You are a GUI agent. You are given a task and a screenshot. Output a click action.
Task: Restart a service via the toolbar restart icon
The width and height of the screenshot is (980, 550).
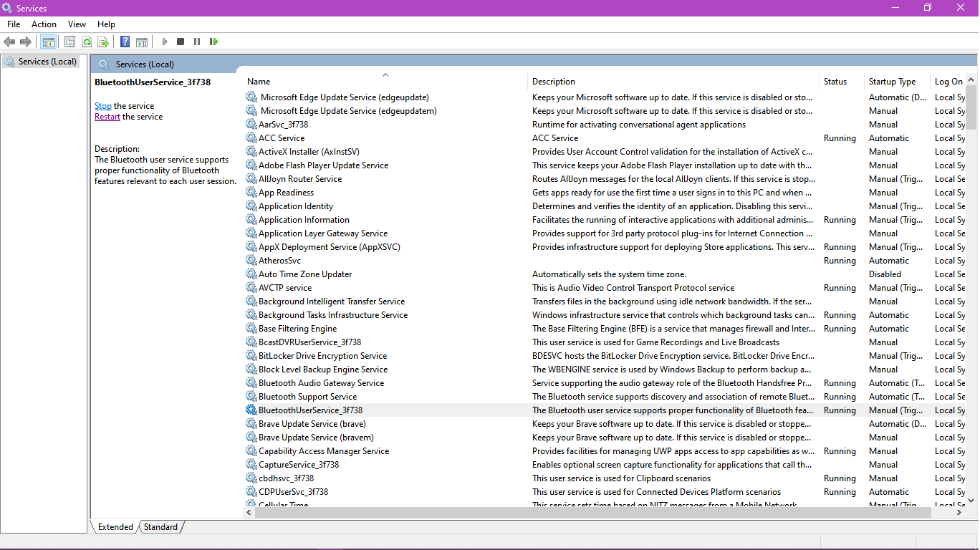tap(213, 41)
